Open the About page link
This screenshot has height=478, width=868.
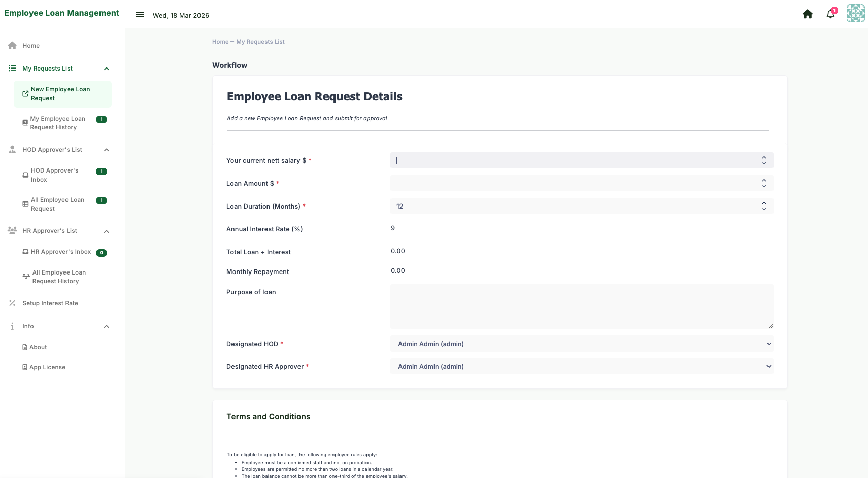click(38, 347)
